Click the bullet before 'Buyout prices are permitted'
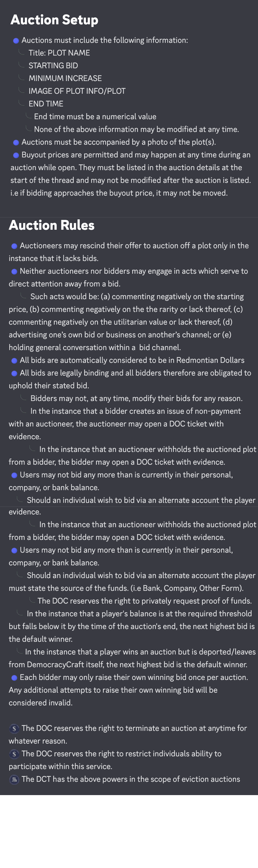Viewport: 258px width, 868px height. [16, 155]
